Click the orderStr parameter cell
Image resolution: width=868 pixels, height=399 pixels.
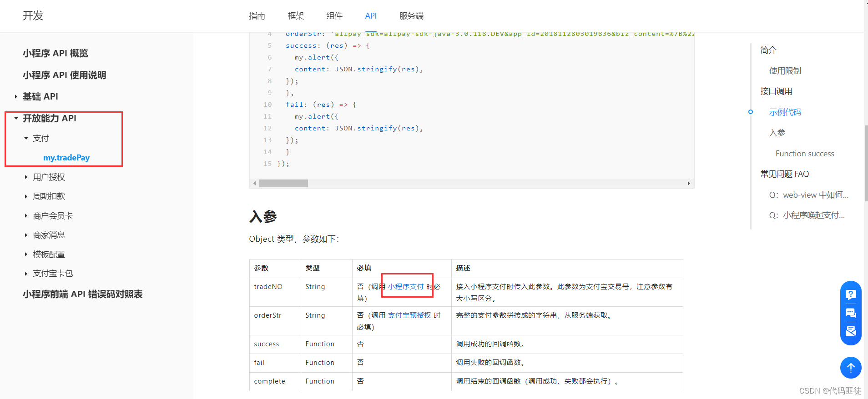275,321
